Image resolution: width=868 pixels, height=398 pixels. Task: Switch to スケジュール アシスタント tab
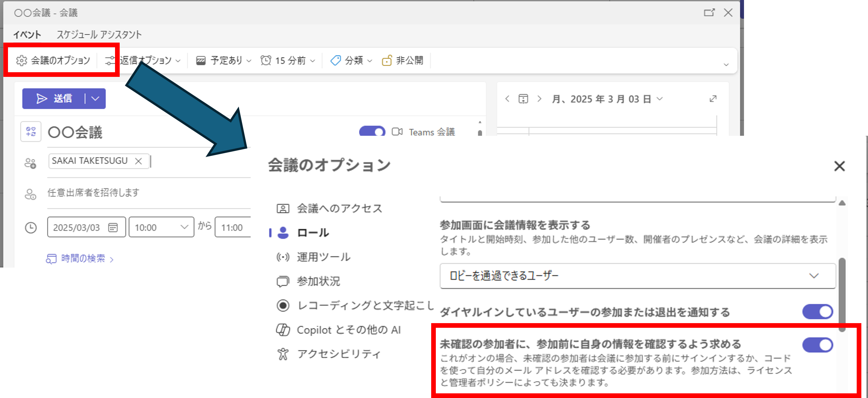coord(99,34)
